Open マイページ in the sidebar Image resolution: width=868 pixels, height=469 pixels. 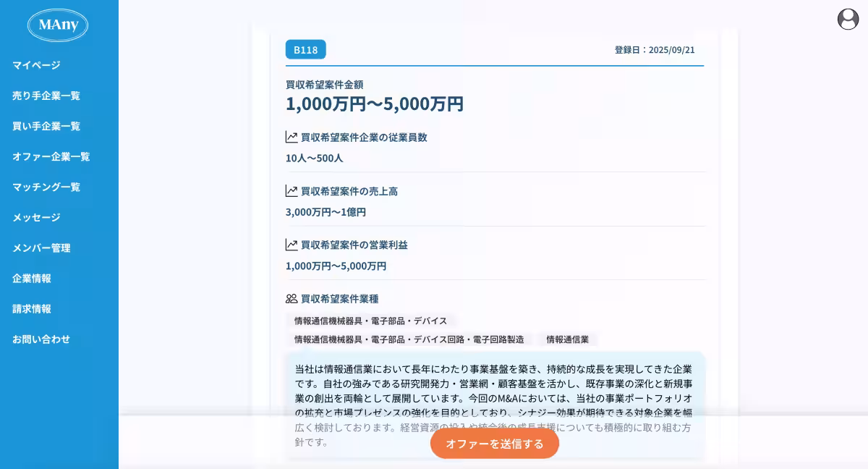[x=36, y=65]
